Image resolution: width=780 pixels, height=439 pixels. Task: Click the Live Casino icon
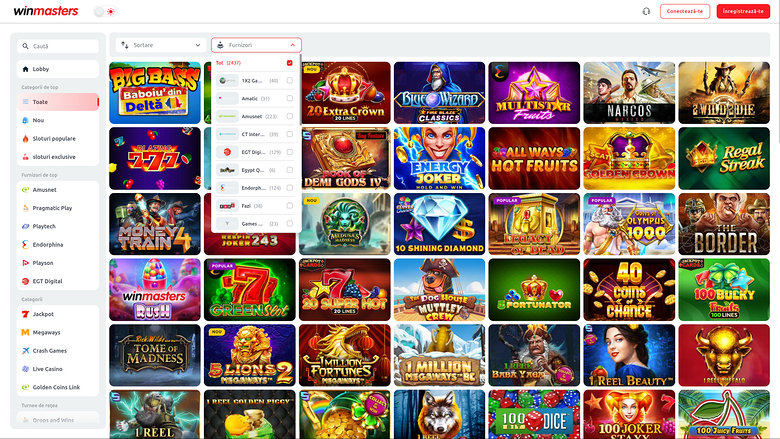pos(25,369)
